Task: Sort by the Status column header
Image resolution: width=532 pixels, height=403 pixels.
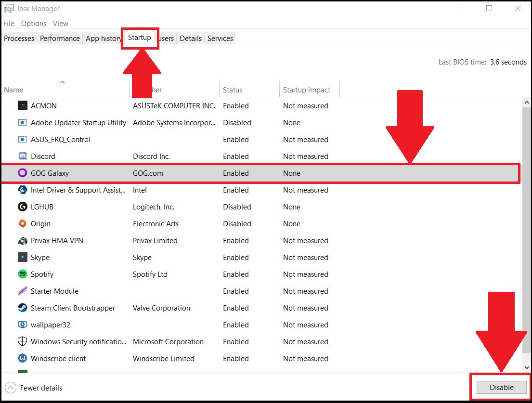Action: click(x=249, y=89)
